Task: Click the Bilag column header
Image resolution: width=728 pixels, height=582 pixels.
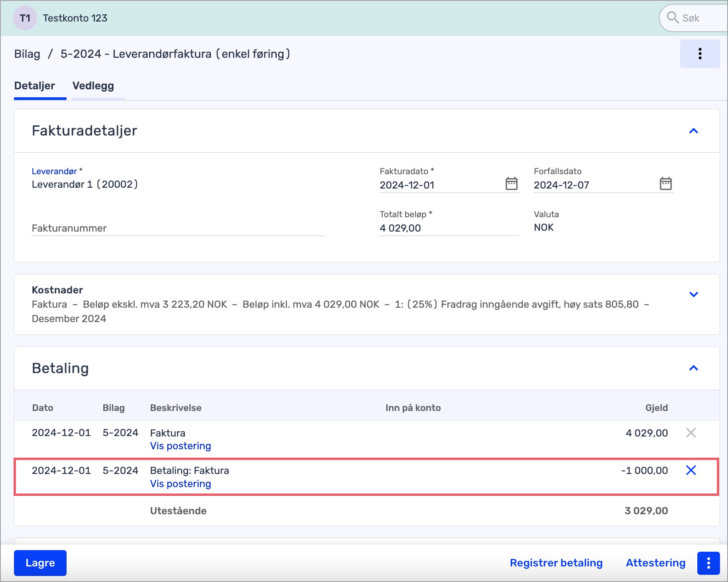Action: click(114, 408)
